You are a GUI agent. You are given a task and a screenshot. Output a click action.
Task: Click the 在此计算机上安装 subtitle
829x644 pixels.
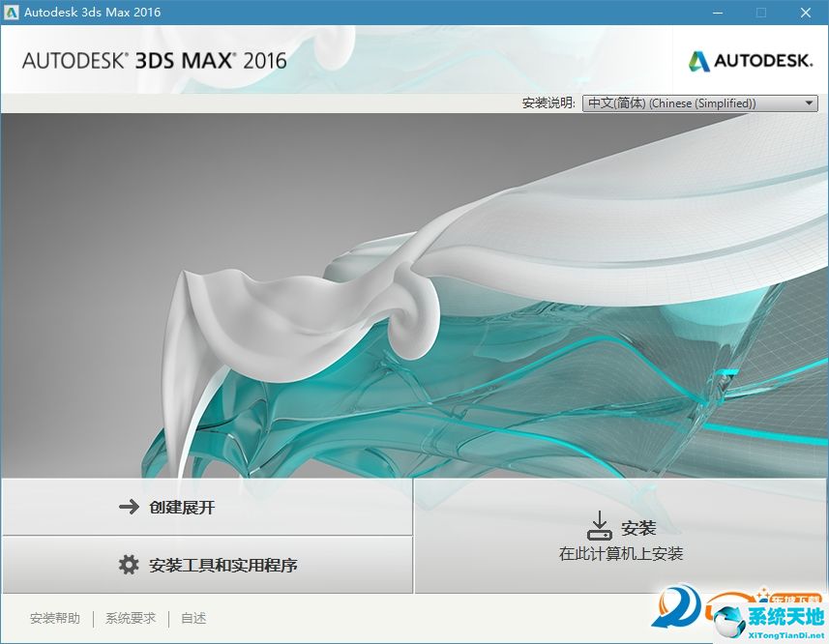(x=621, y=554)
